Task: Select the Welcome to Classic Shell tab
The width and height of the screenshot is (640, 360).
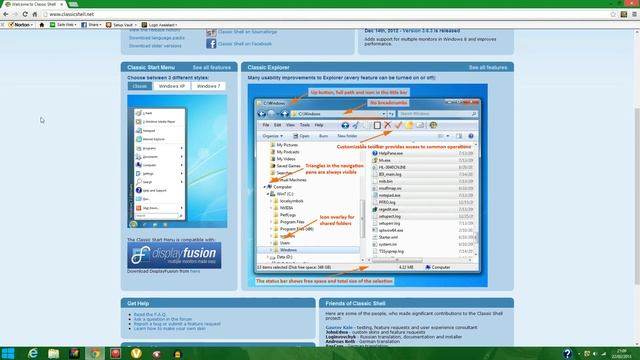Action: 33,4
